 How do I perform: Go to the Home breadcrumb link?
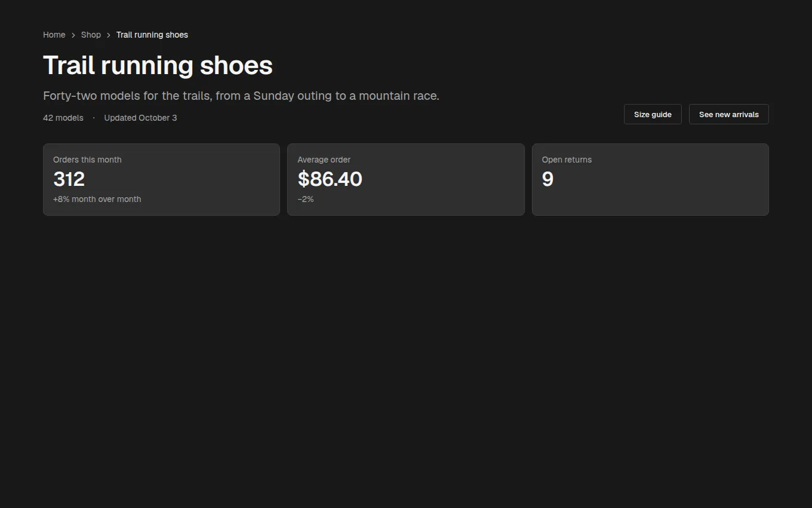(x=54, y=35)
